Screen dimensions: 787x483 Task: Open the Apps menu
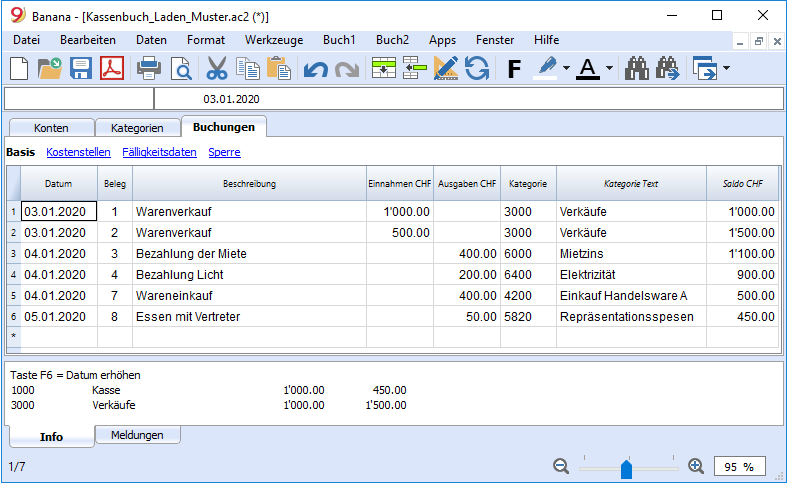point(442,40)
